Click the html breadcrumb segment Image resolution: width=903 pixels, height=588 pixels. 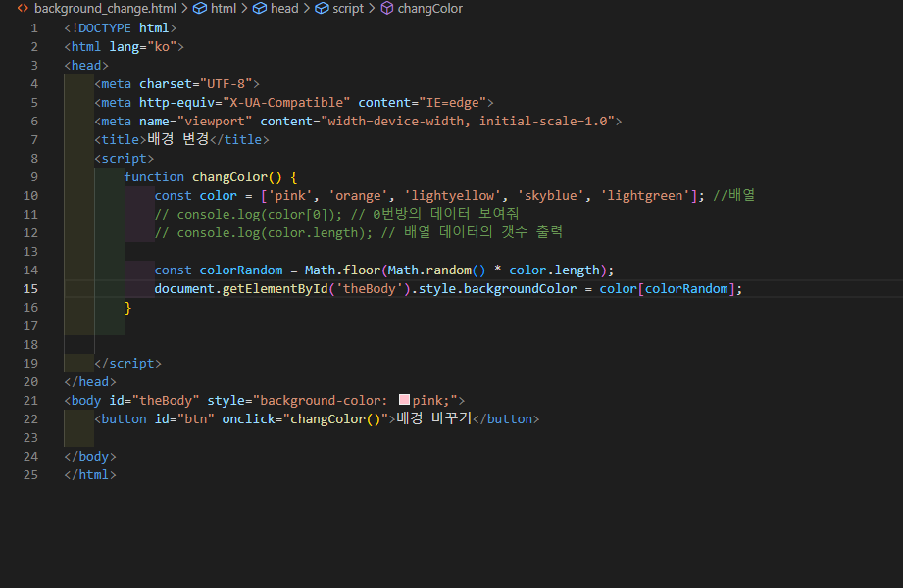point(224,9)
